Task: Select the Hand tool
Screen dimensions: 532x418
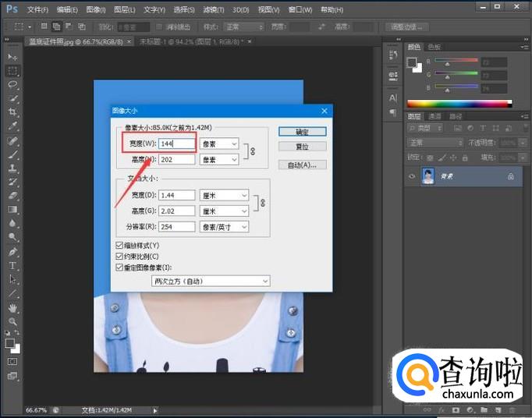Action: [x=12, y=307]
